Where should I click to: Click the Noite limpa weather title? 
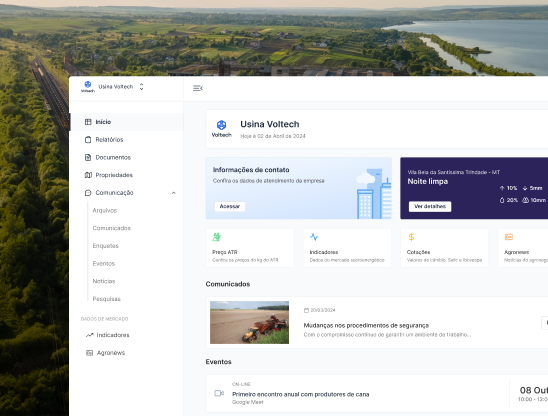click(427, 181)
